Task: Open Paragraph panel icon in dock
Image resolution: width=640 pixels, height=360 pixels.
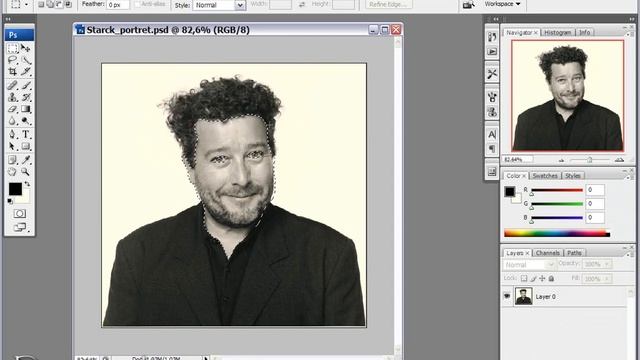Action: (492, 149)
